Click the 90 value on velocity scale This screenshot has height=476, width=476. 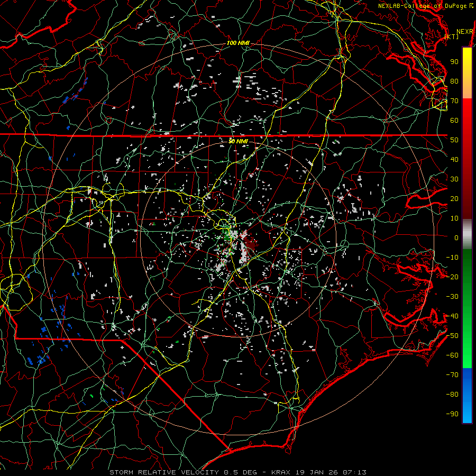click(x=454, y=62)
